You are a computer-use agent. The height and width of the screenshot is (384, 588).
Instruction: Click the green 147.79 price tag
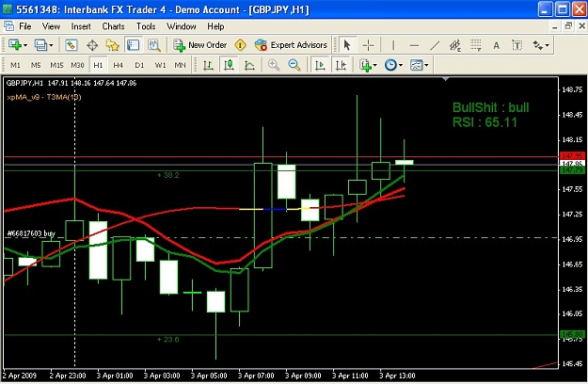click(572, 170)
